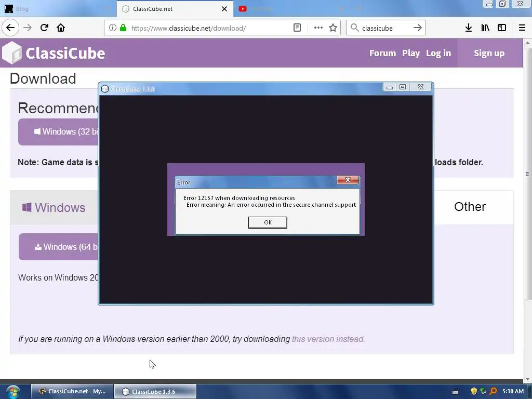Click the search magnifier icon

(354, 28)
